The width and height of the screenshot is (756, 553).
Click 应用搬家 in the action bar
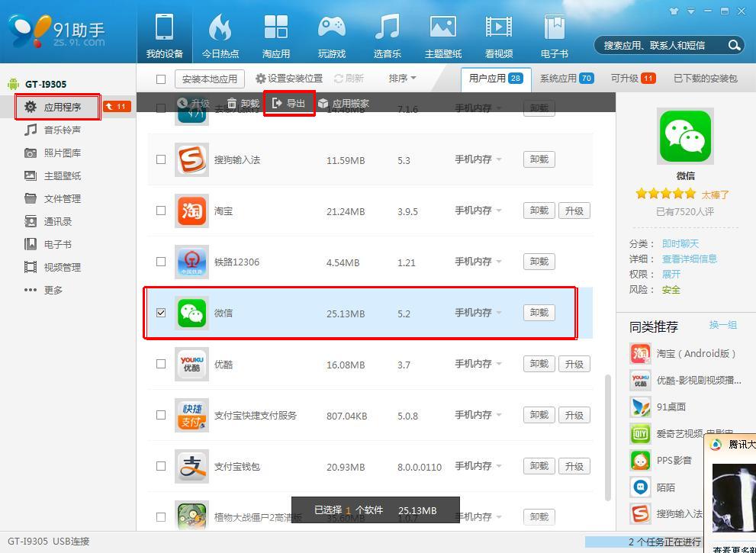click(344, 104)
